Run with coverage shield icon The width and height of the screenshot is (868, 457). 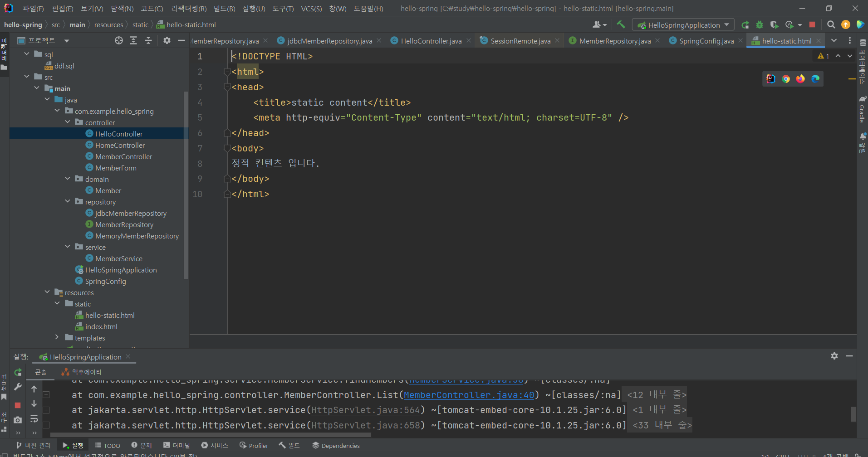[775, 24]
